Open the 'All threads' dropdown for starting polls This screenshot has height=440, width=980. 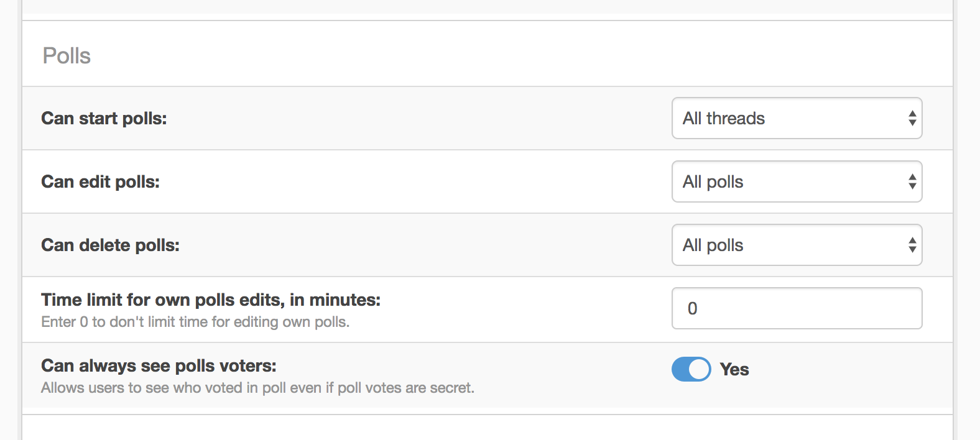point(784,118)
